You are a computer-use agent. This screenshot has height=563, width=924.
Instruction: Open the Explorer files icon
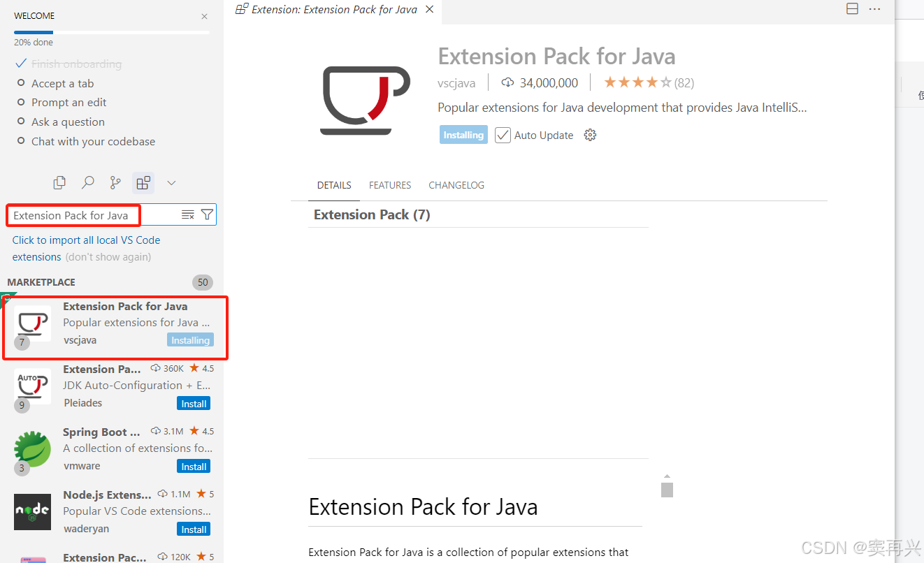(x=59, y=183)
